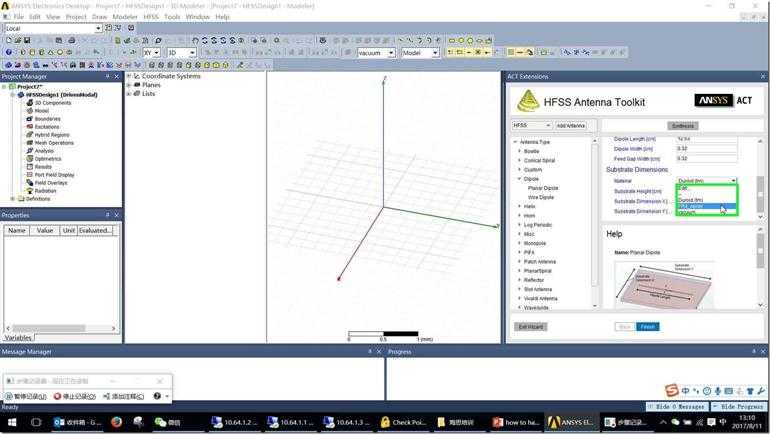Image resolution: width=770 pixels, height=434 pixels.
Task: Click the Lists icon in model tree
Action: (x=137, y=93)
